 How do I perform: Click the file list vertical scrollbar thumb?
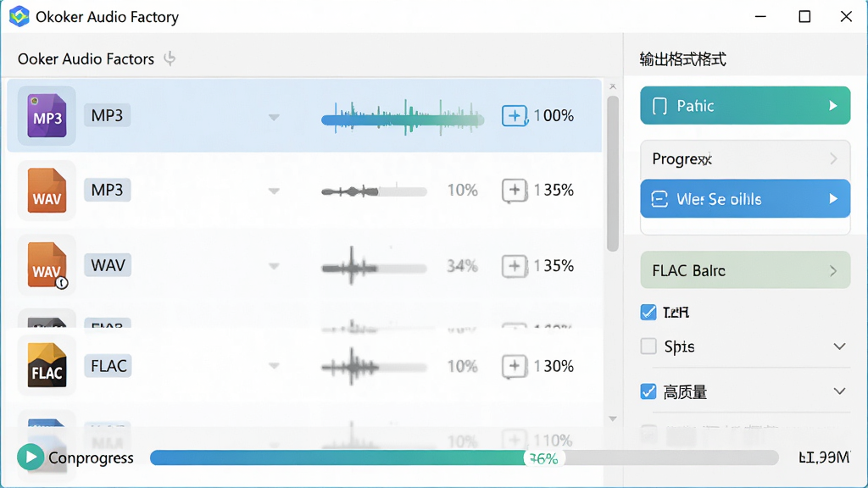click(612, 174)
